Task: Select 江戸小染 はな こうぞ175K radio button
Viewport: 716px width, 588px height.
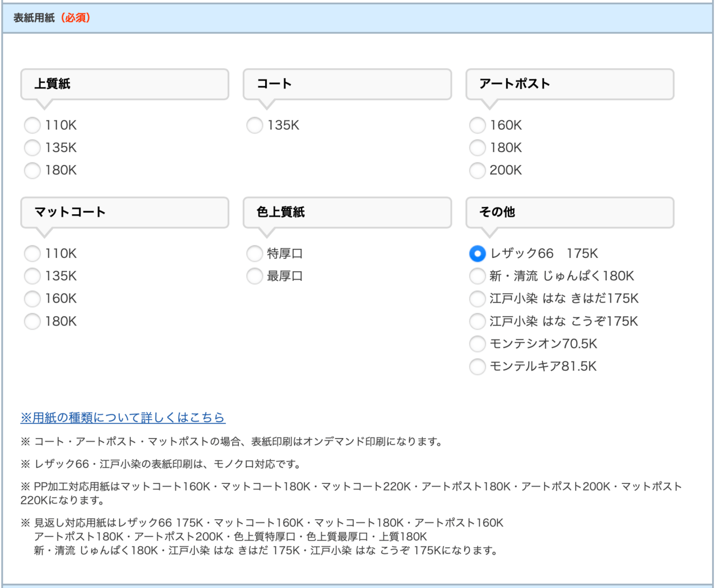Action: tap(477, 321)
